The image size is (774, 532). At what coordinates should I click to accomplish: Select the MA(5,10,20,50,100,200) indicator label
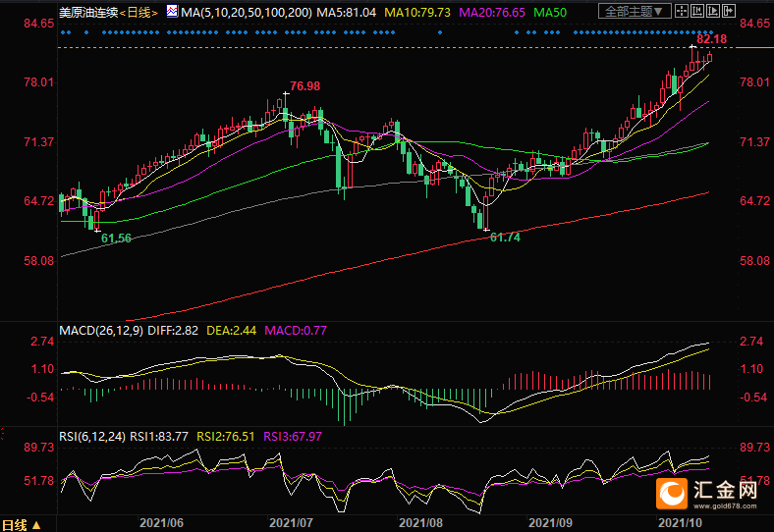point(247,13)
